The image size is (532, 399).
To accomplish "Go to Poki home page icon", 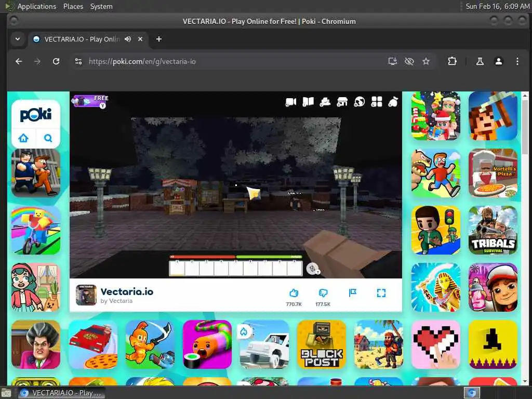I will [x=23, y=138].
